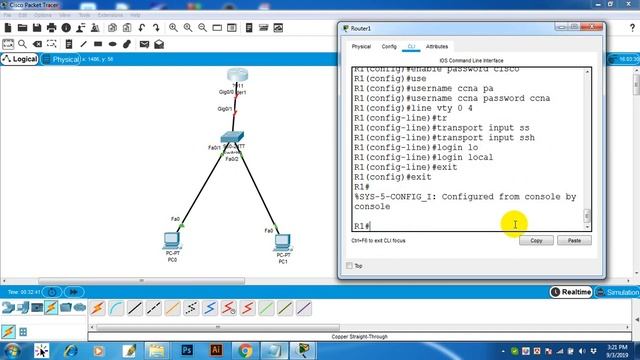
Task: Save the project with the floppy icon
Action: click(37, 28)
